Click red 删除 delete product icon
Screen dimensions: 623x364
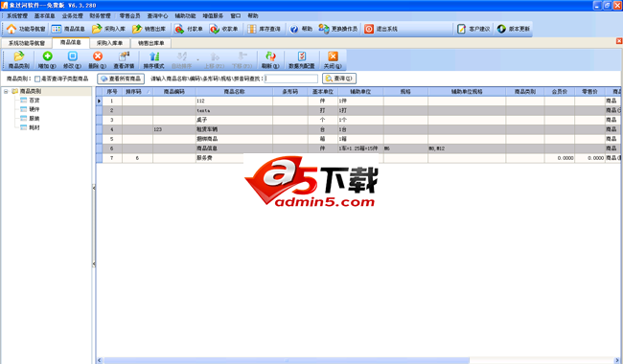98,57
